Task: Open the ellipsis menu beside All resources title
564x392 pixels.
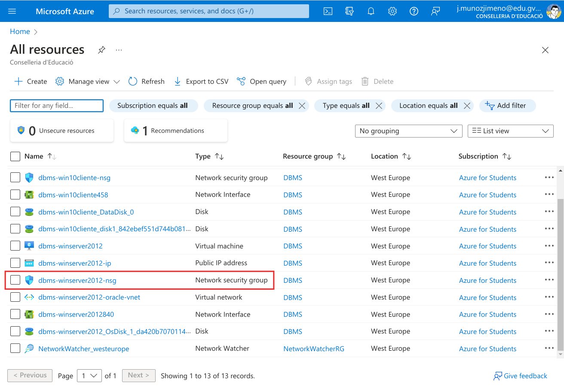Action: (119, 50)
